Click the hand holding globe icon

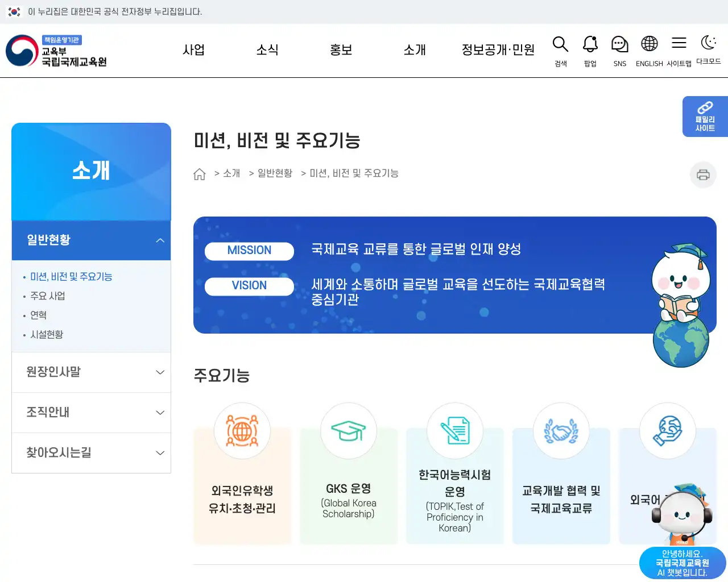click(x=668, y=430)
